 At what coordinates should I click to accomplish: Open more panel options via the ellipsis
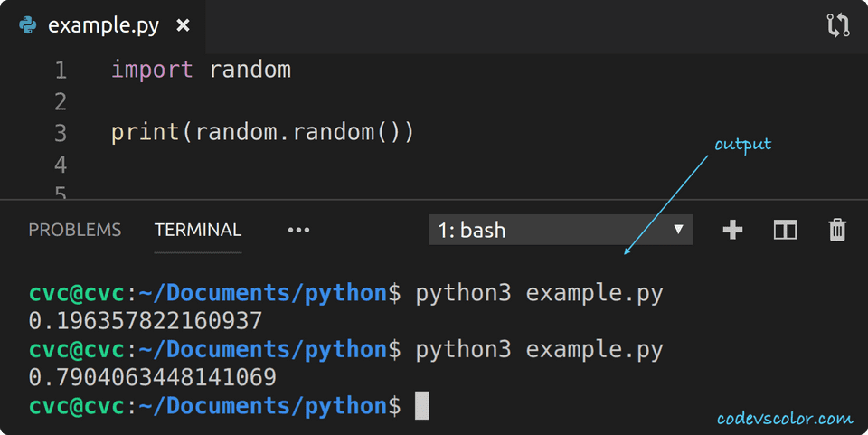click(x=298, y=230)
